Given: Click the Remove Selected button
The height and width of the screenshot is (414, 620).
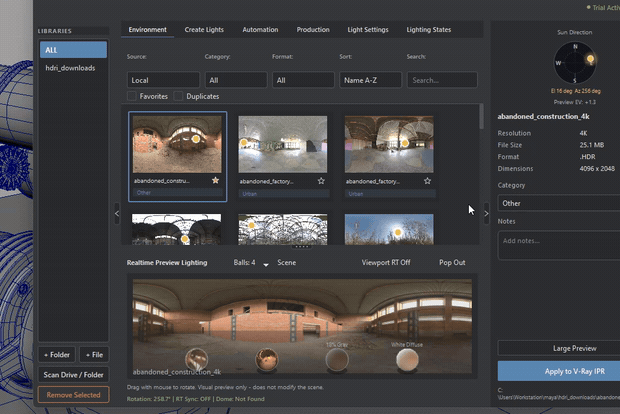Looking at the screenshot, I should point(74,395).
